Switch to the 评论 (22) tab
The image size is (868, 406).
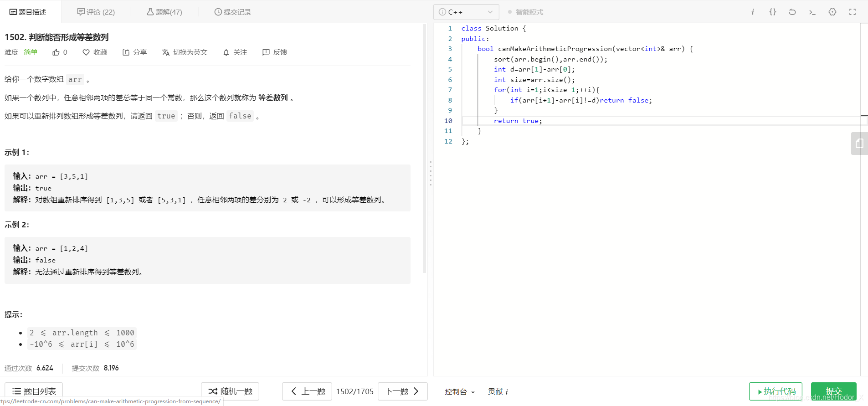(x=96, y=12)
